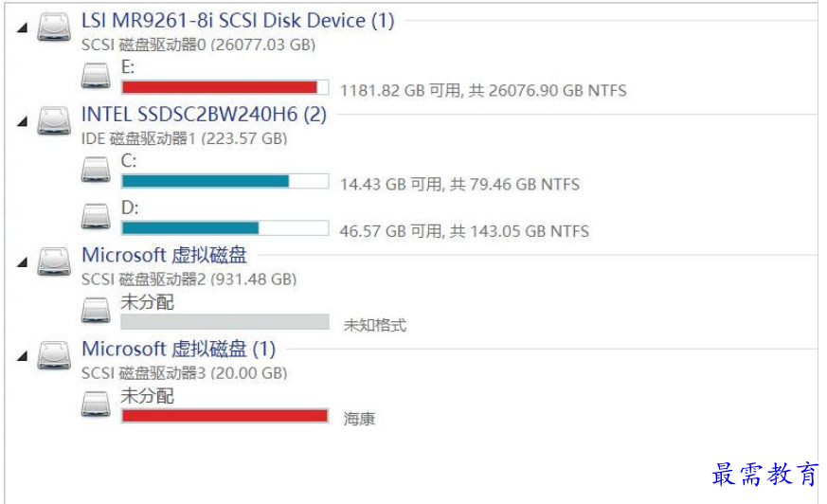Click the LSI MR9261-8i SCSI Disk Device heading

238,21
